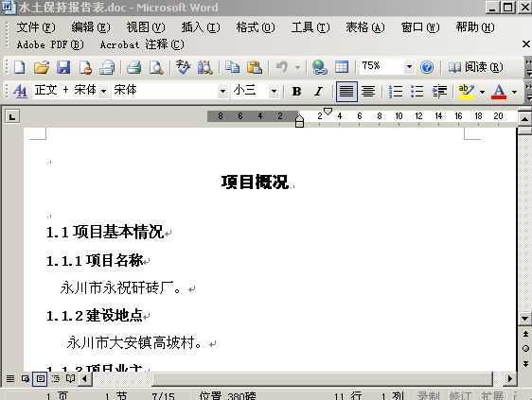Insert a table with the grid icon
Image resolution: width=532 pixels, height=400 pixels.
tap(342, 67)
